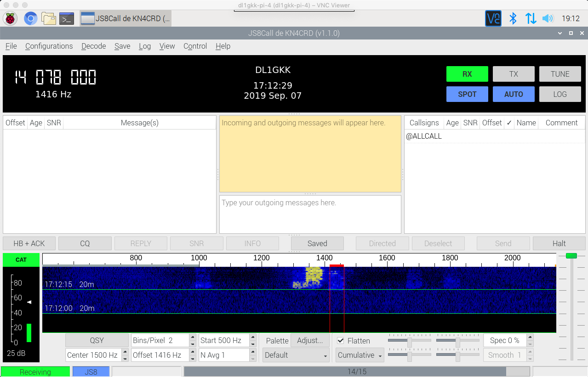Click the LOG button
The height and width of the screenshot is (377, 588).
(560, 94)
